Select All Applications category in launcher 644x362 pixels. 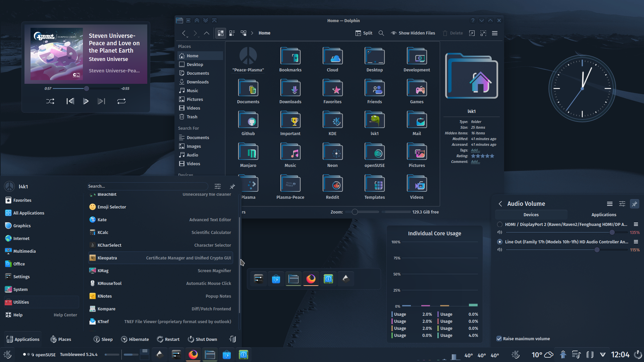pos(42,213)
